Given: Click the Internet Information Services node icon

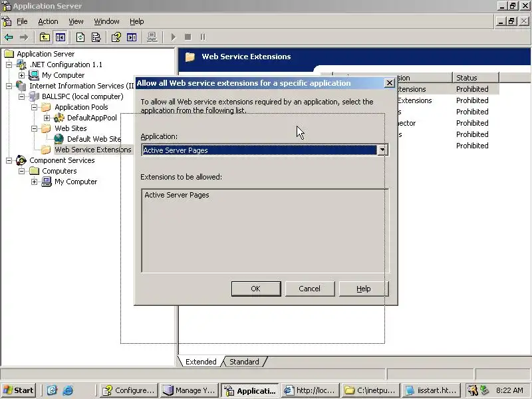Looking at the screenshot, I should tap(21, 86).
